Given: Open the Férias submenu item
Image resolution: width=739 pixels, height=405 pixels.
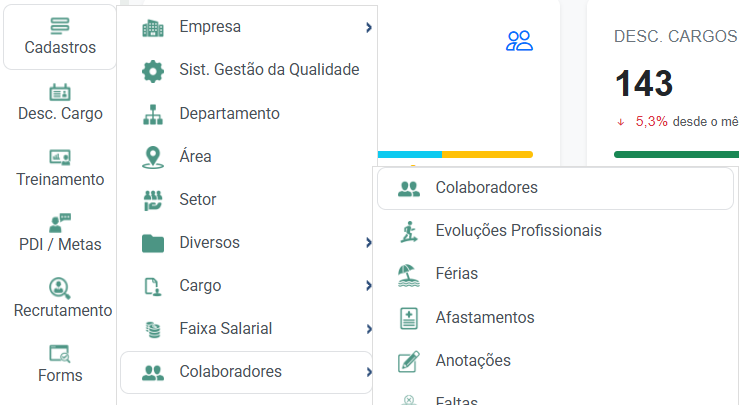Looking at the screenshot, I should 456,274.
